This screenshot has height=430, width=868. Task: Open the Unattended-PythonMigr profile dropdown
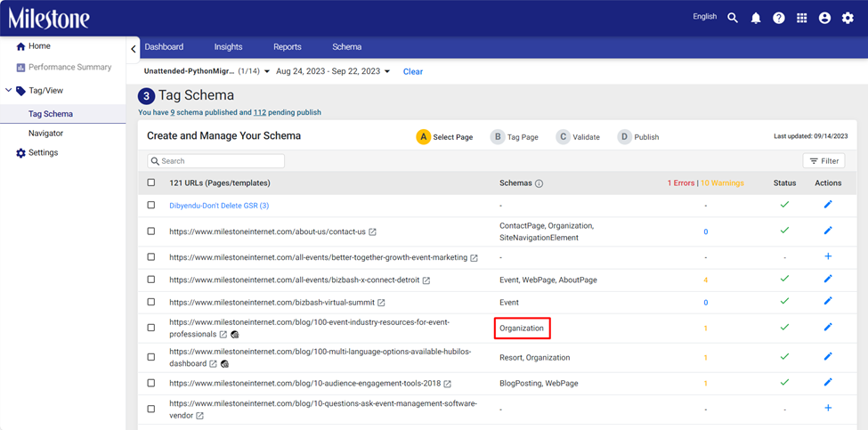[207, 71]
